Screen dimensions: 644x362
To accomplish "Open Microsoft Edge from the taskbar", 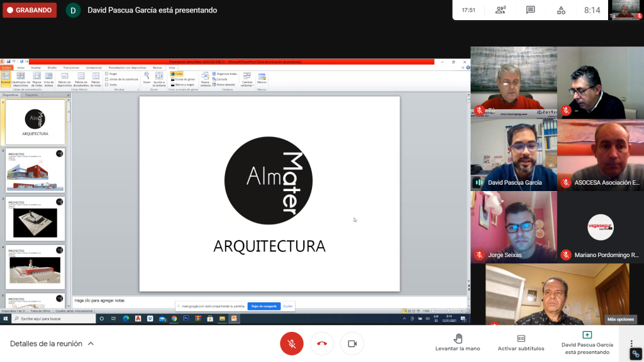I will pyautogui.click(x=126, y=319).
